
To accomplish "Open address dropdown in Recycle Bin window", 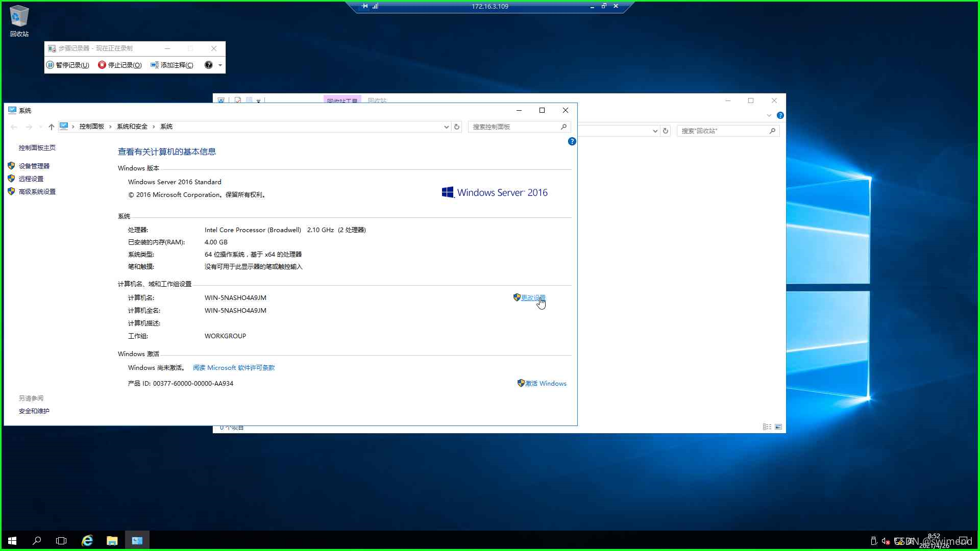I will pos(655,131).
